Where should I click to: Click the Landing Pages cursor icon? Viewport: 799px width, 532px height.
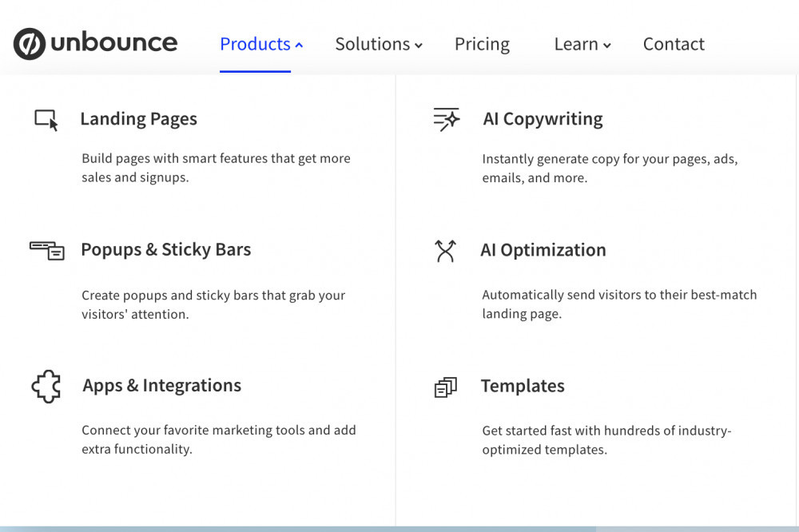(46, 121)
